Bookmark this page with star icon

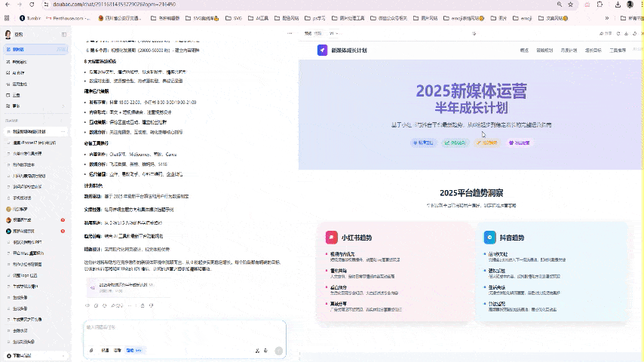(571, 4)
